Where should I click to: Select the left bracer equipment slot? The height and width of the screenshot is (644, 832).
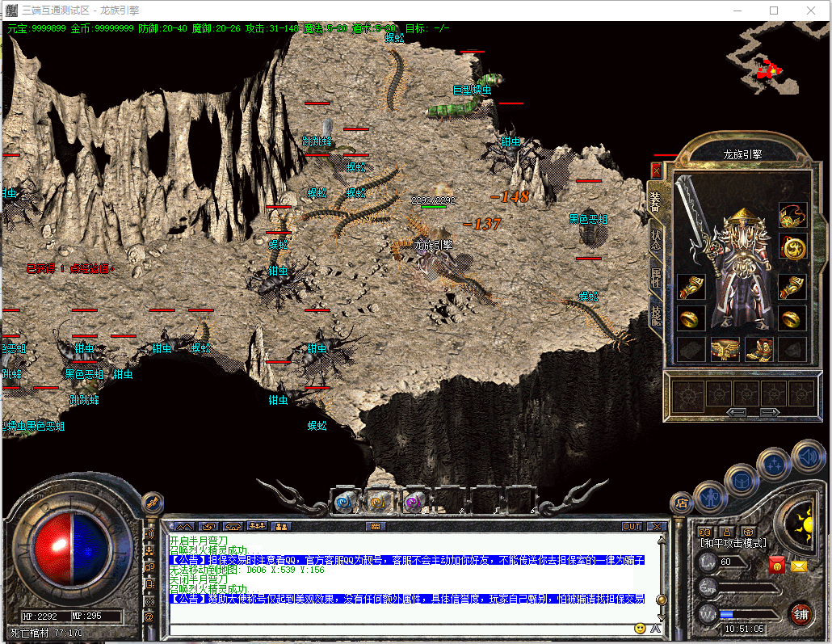(691, 287)
